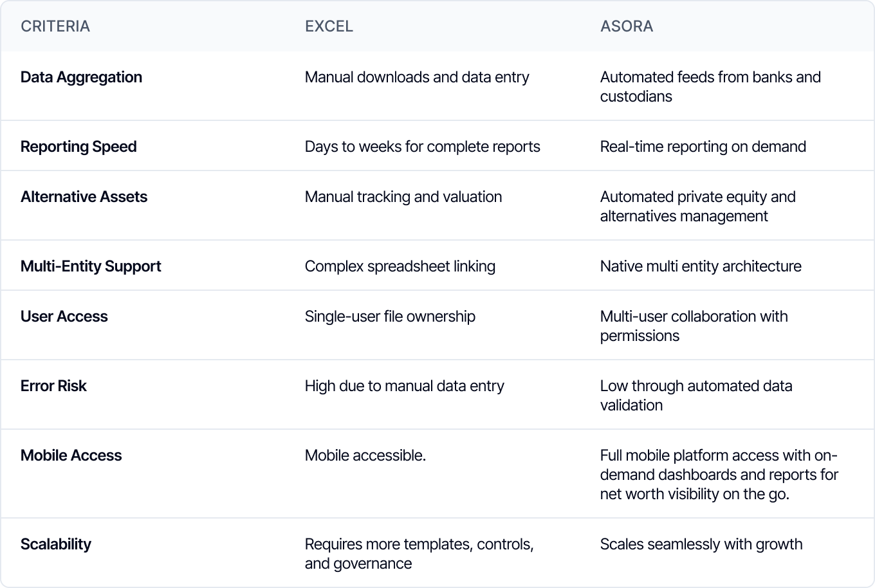Select the Error Risk row label
Screen dimensions: 875x588
(53, 386)
